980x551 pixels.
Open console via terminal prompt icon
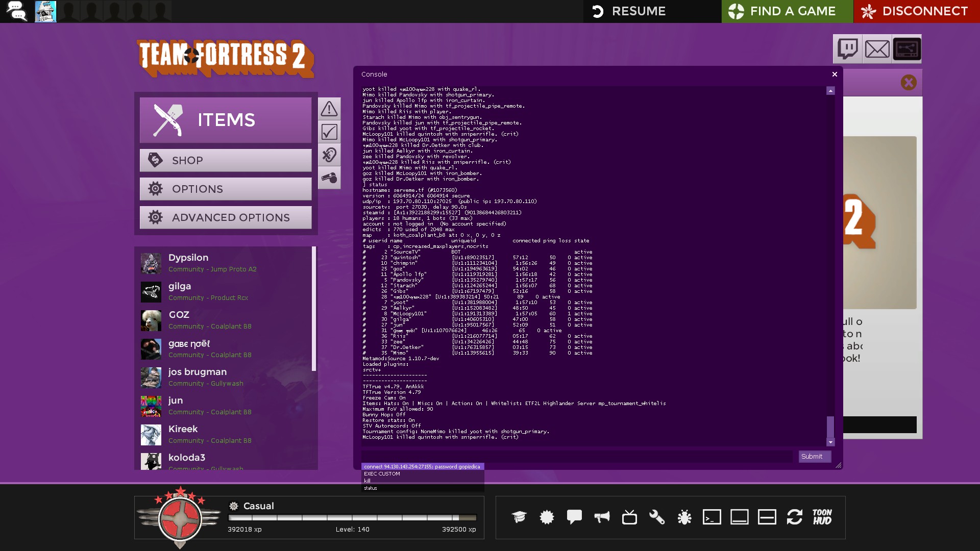point(712,517)
